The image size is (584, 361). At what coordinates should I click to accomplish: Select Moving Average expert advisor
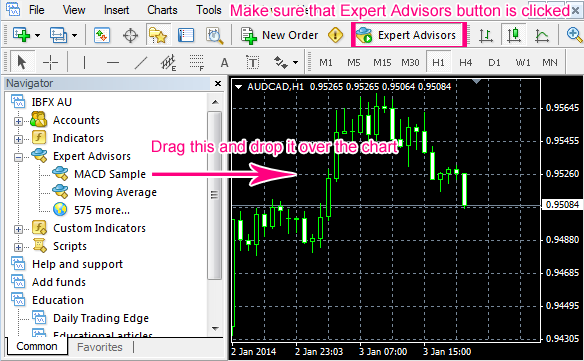(x=115, y=192)
